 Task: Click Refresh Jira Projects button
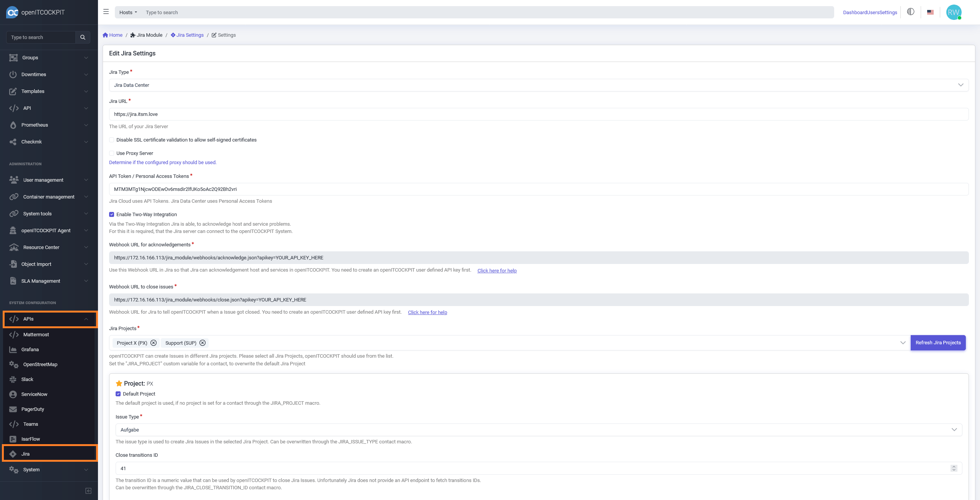tap(938, 343)
